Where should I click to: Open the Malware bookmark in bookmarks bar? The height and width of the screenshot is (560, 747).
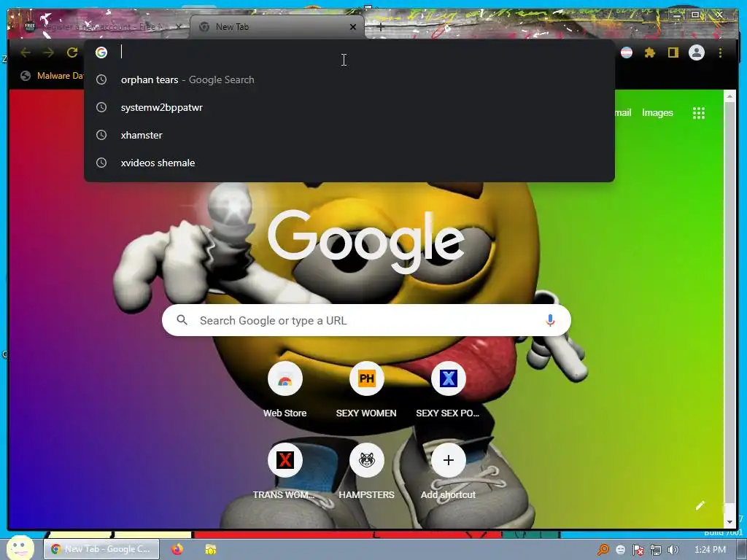[53, 76]
